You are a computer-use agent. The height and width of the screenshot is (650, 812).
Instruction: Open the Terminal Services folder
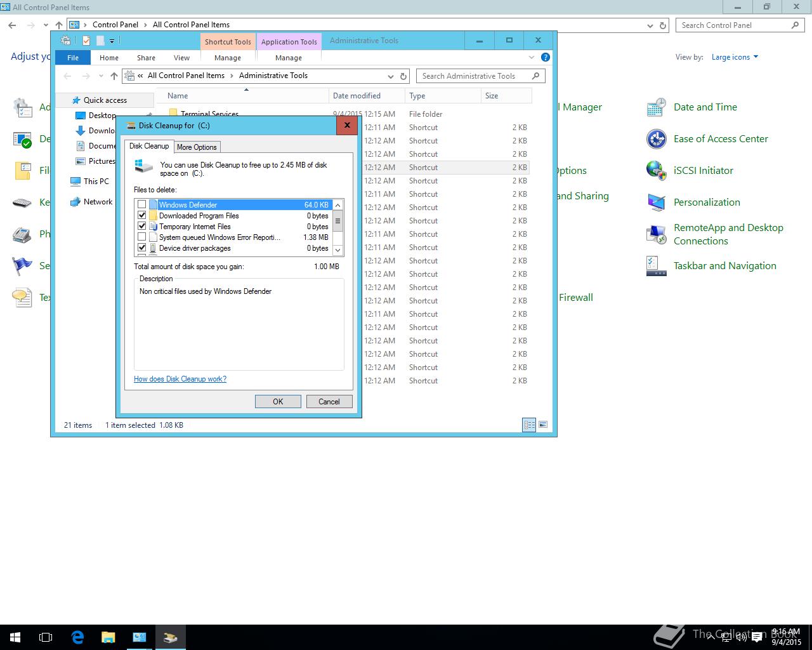pos(209,114)
